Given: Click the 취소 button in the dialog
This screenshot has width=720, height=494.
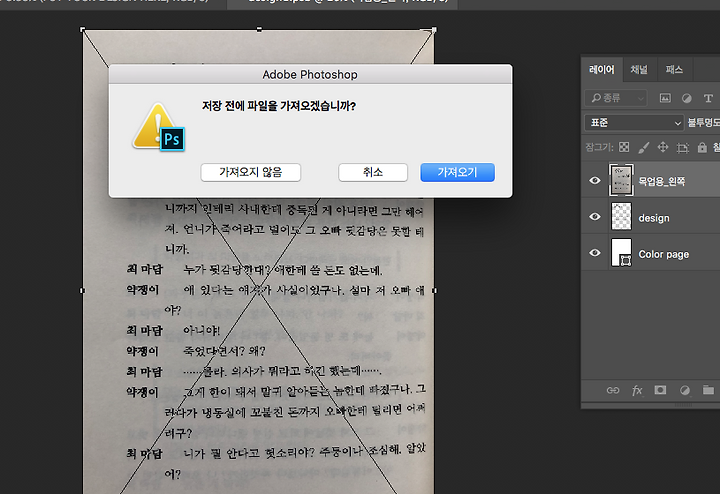Looking at the screenshot, I should click(373, 172).
